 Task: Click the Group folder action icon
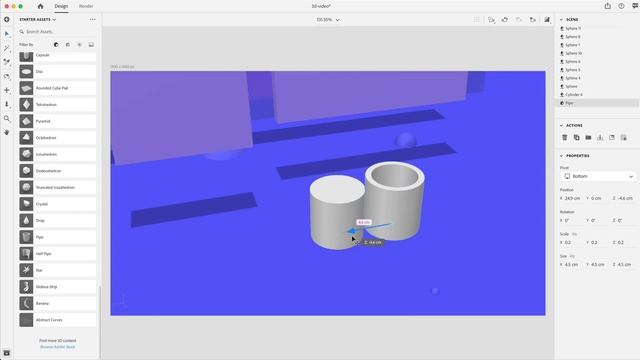[588, 138]
